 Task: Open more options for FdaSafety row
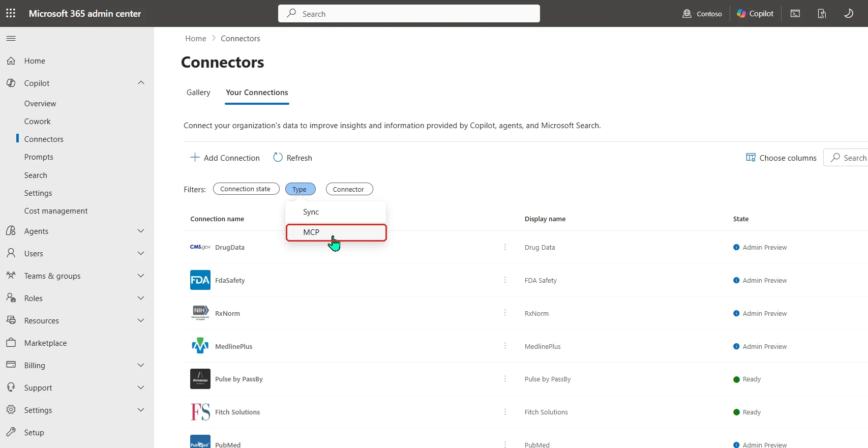tap(505, 280)
